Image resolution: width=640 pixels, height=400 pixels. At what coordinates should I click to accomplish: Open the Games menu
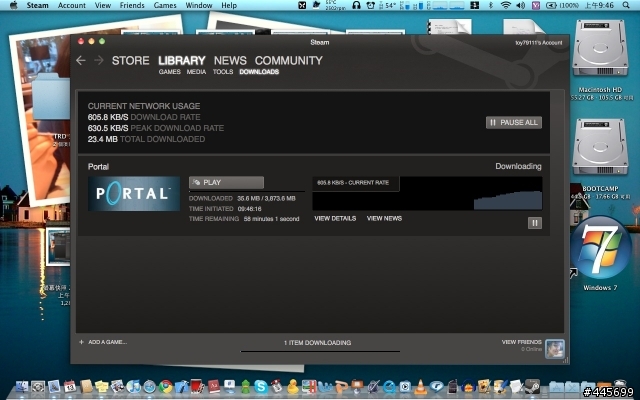(x=165, y=5)
